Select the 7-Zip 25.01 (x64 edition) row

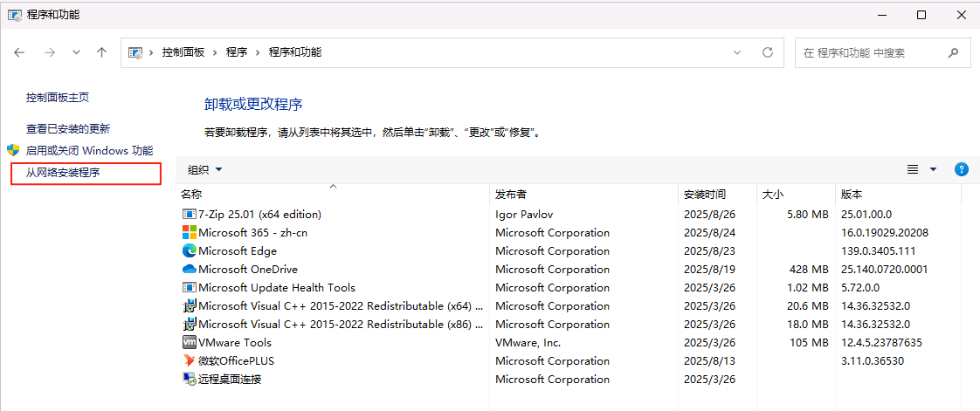click(568, 215)
